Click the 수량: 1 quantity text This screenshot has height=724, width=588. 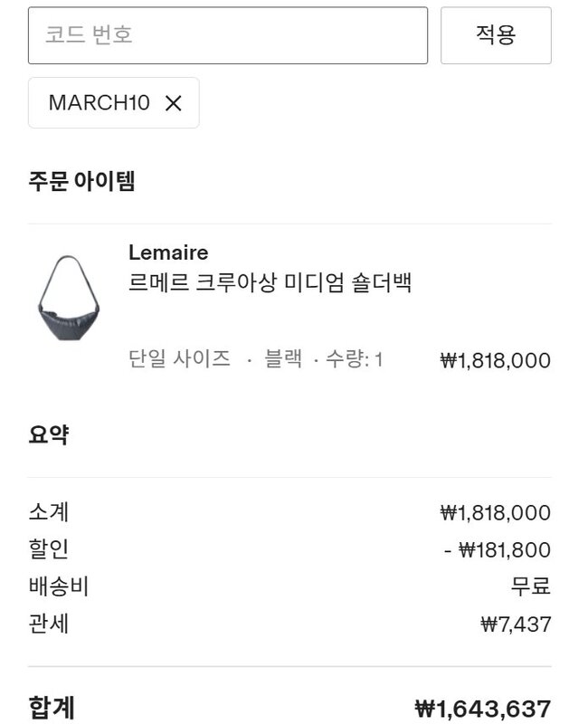pos(354,359)
